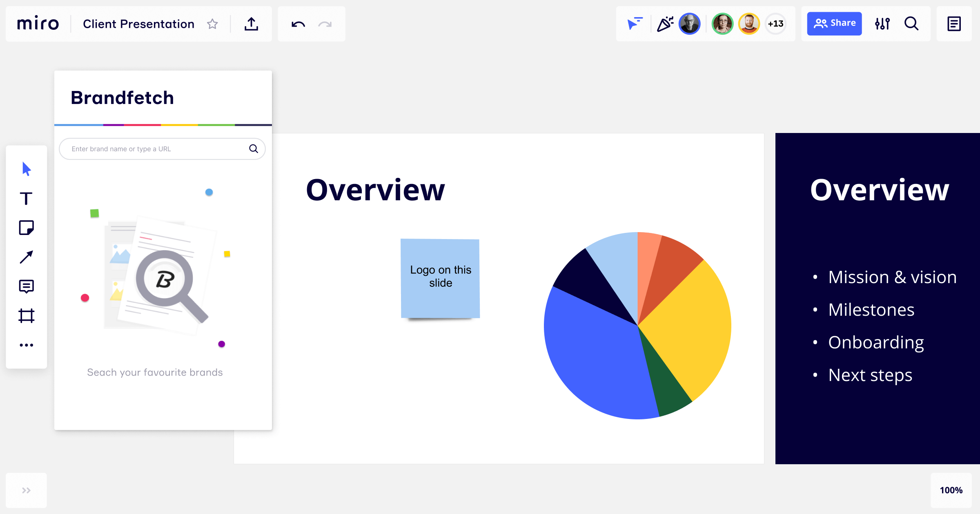Select the Arrow connection line tool
The image size is (980, 514).
tap(27, 257)
